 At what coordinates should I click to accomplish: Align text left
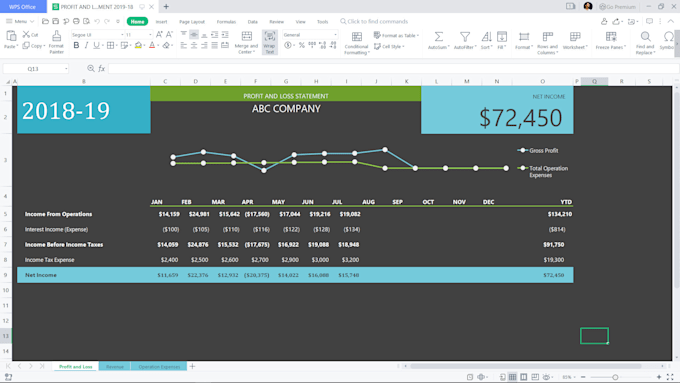[184, 46]
